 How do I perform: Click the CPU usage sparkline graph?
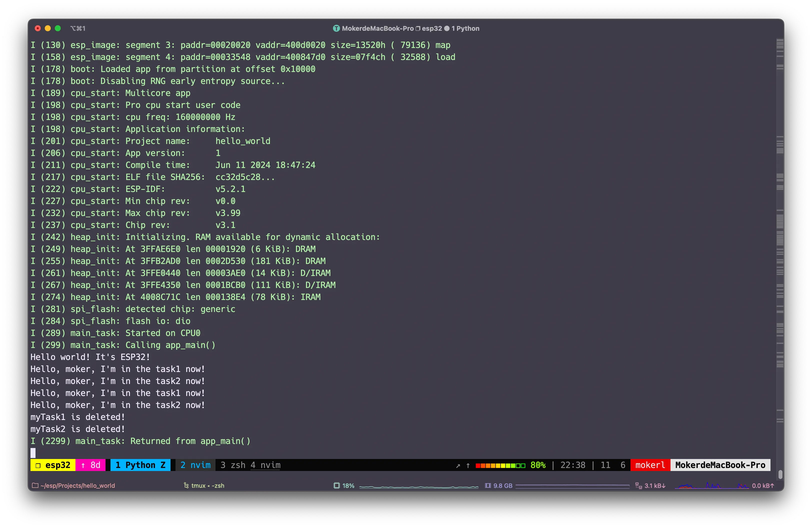click(x=419, y=487)
